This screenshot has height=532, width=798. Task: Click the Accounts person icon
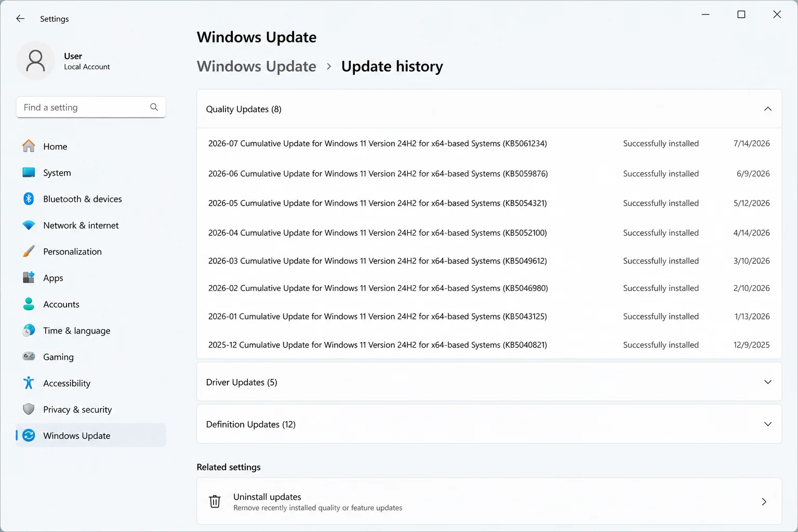(29, 304)
